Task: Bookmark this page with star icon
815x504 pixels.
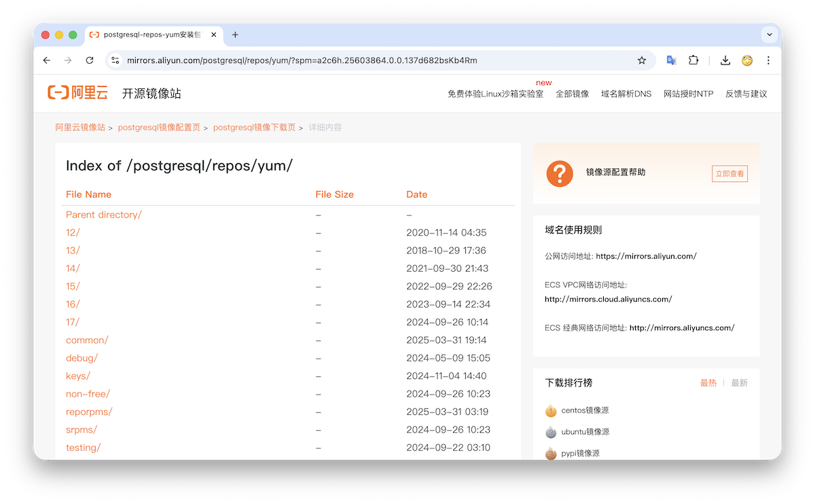Action: coord(642,60)
